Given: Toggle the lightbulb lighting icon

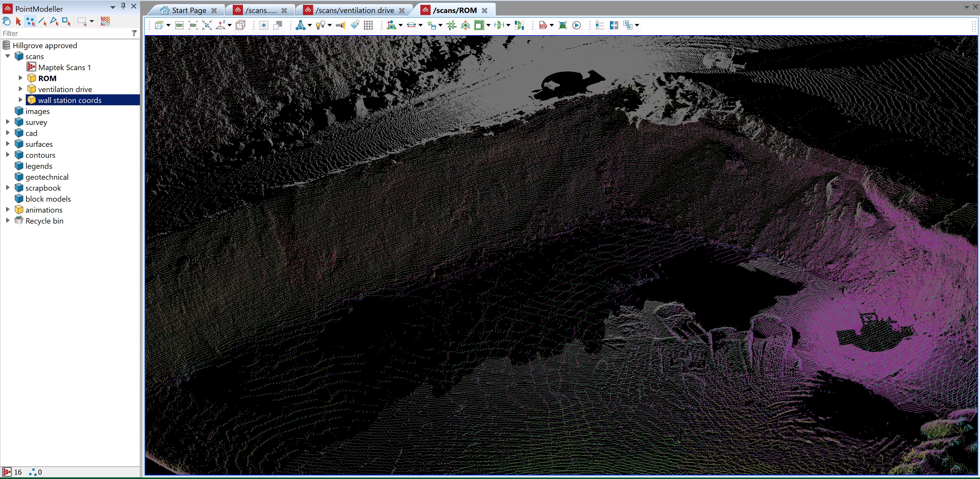Looking at the screenshot, I should [x=320, y=25].
